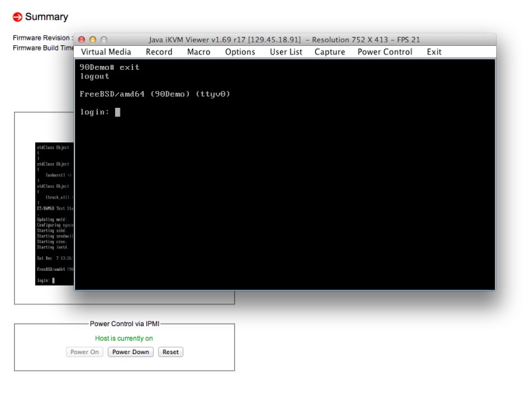Click the 'Host is currently on' status text
The width and height of the screenshot is (532, 396).
tap(124, 338)
